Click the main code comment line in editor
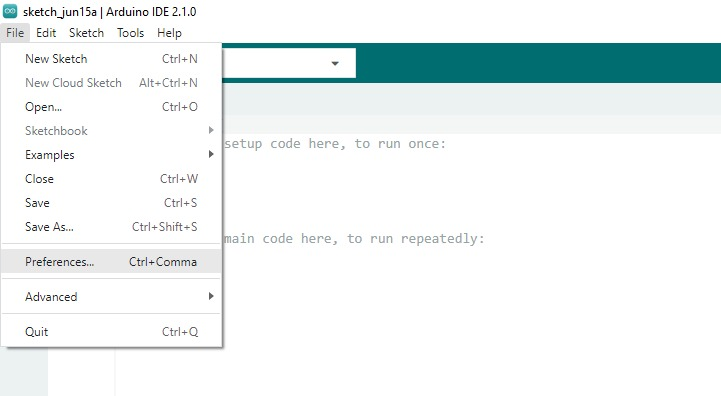 click(354, 238)
